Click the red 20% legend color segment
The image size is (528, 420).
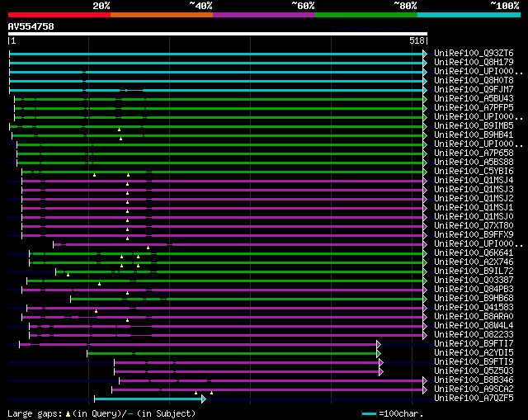tap(59, 15)
